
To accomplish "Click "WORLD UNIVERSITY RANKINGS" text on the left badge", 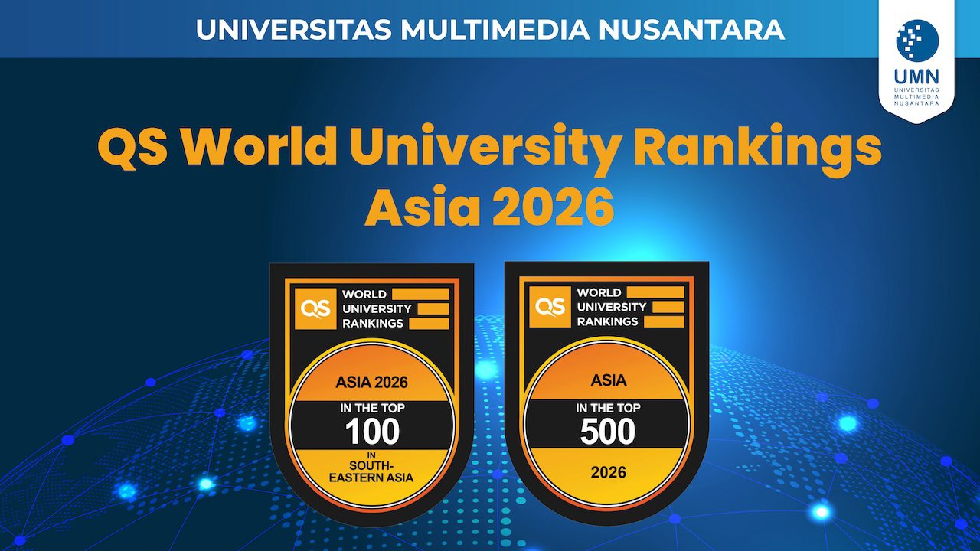I will [x=375, y=308].
